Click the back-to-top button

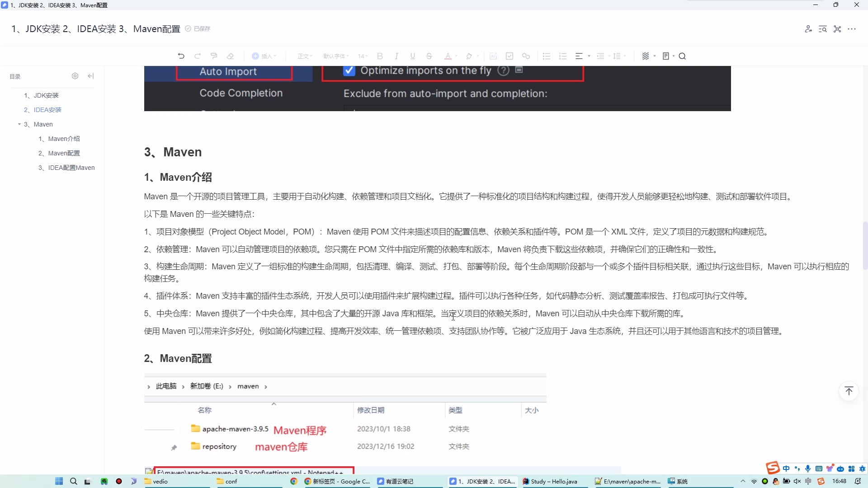(x=849, y=391)
